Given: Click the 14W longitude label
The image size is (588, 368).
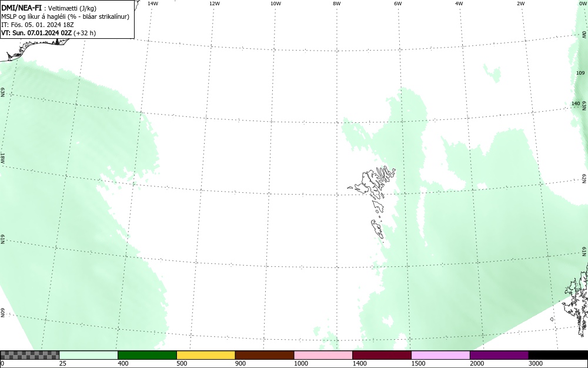Looking at the screenshot, I should (x=153, y=4).
